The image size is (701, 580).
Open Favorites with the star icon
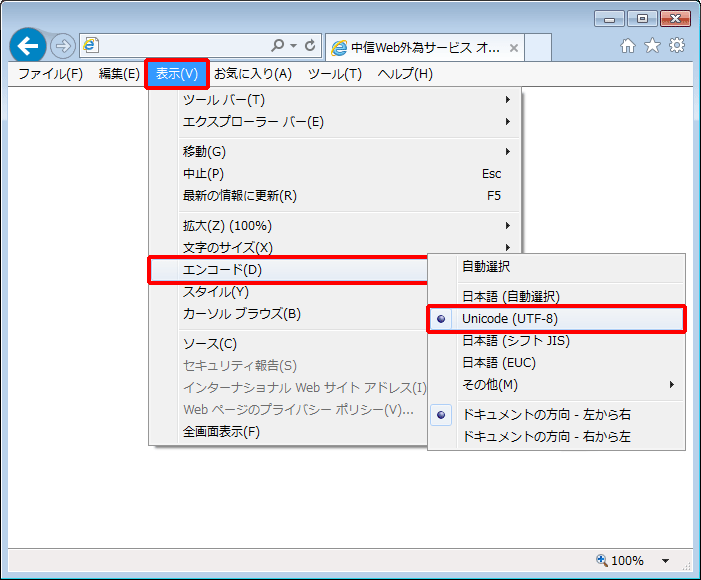(x=652, y=45)
